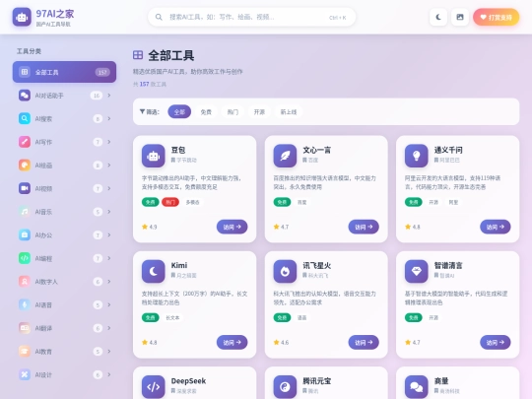Click the AI编程 code icon
Screen dimensions: 532x399
tap(25, 258)
